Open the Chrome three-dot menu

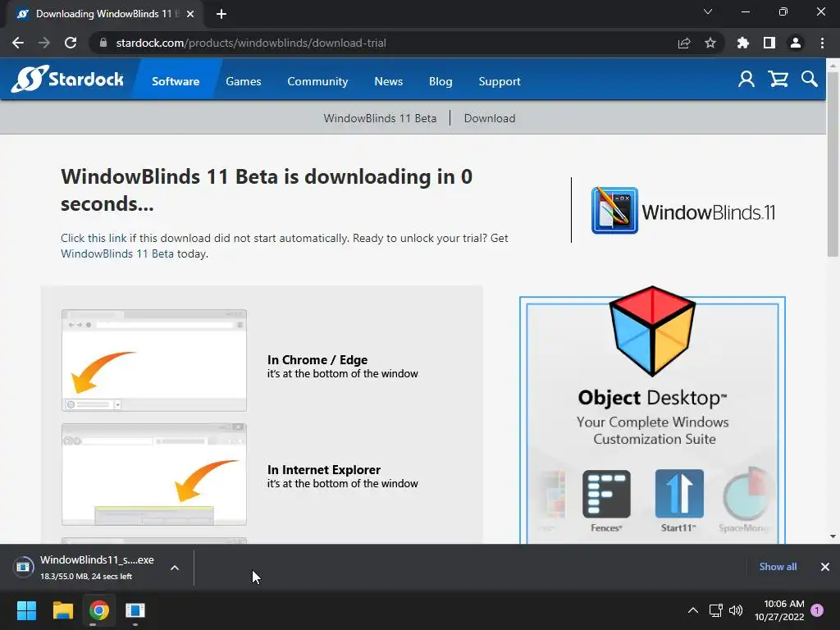coord(822,43)
